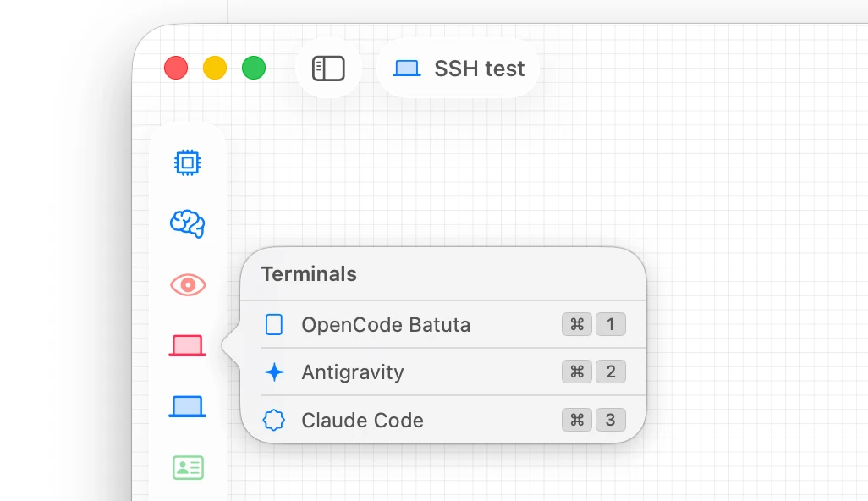Select the red eye sidebar icon

[188, 284]
